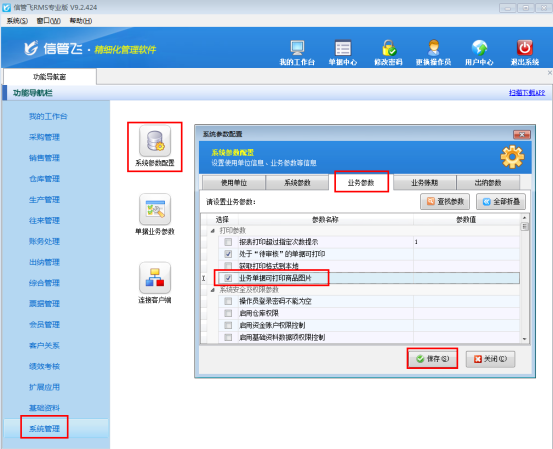Screen dimensions: 553x449
Task: Toggle 业务单据可打印商品图片 checkbox
Action: click(x=228, y=278)
